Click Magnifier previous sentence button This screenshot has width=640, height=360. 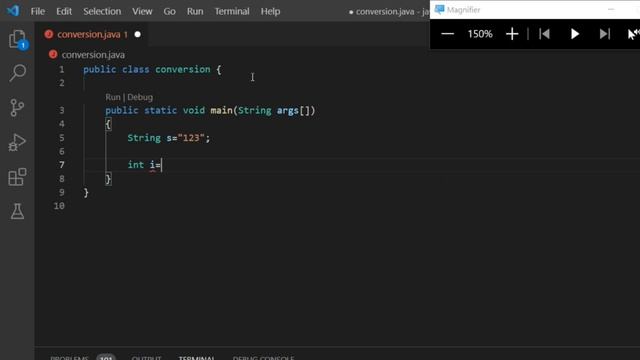coord(544,34)
